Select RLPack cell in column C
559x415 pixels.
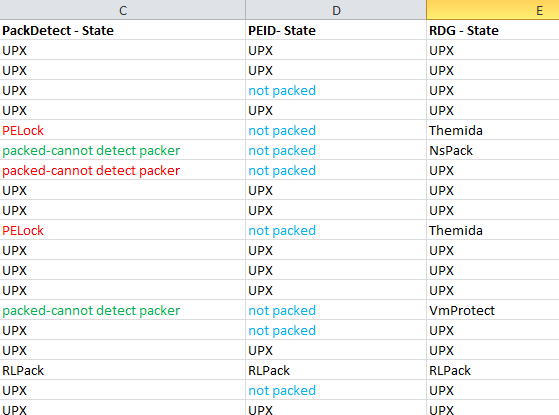click(123, 370)
